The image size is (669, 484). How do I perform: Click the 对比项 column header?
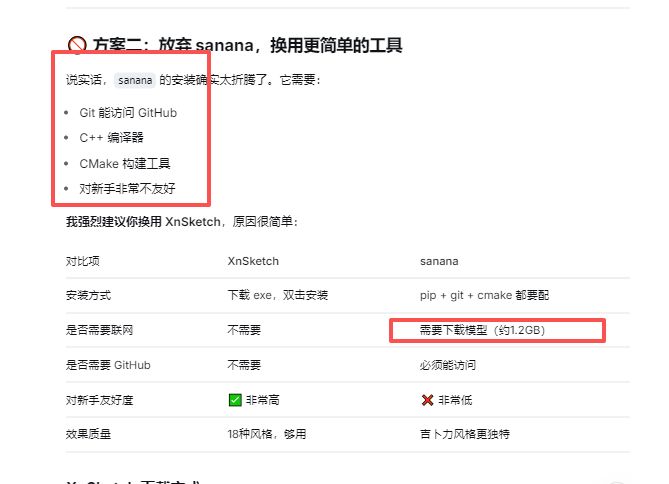83,261
